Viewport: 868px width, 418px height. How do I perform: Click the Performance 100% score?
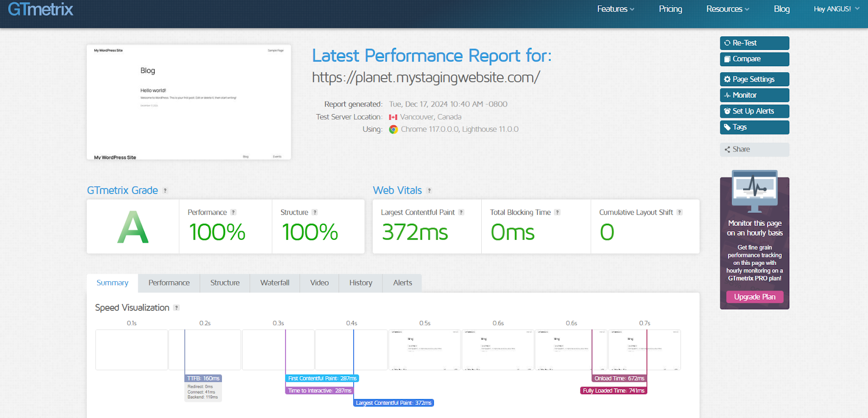217,232
